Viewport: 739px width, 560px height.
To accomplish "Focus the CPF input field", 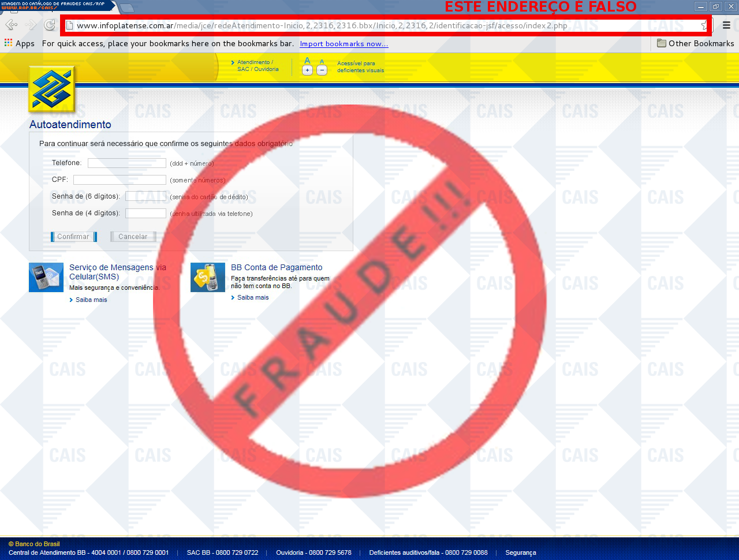I will [120, 180].
